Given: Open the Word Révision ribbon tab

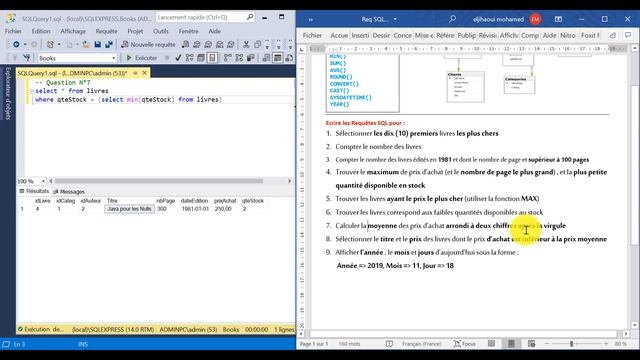Looking at the screenshot, I should (488, 36).
